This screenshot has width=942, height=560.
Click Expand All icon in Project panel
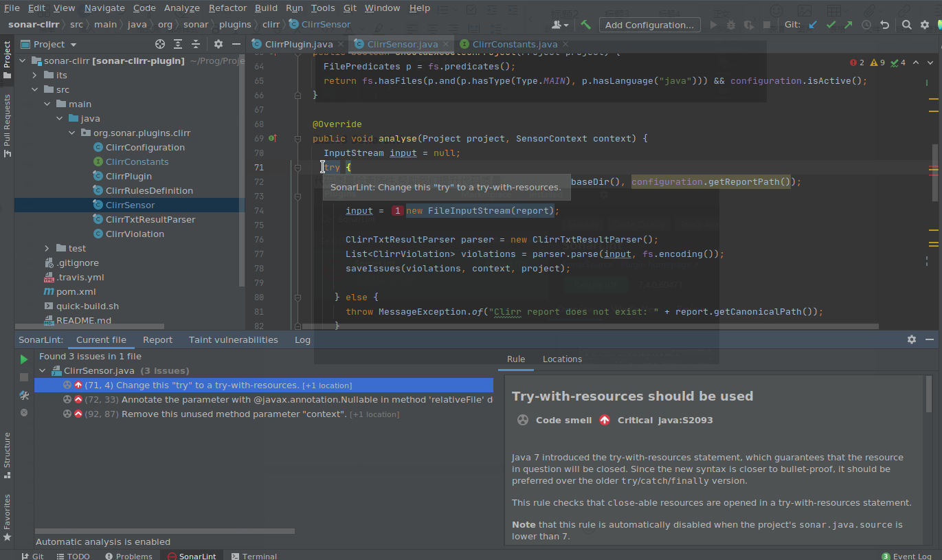pyautogui.click(x=178, y=44)
